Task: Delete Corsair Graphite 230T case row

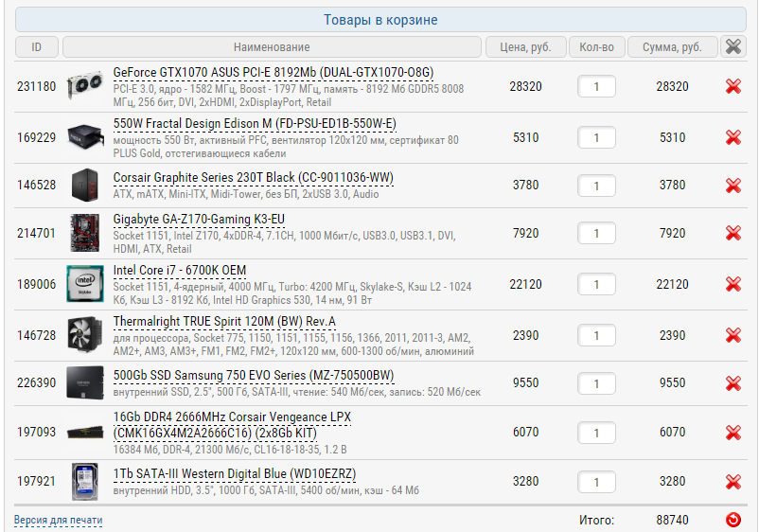Action: tap(733, 185)
